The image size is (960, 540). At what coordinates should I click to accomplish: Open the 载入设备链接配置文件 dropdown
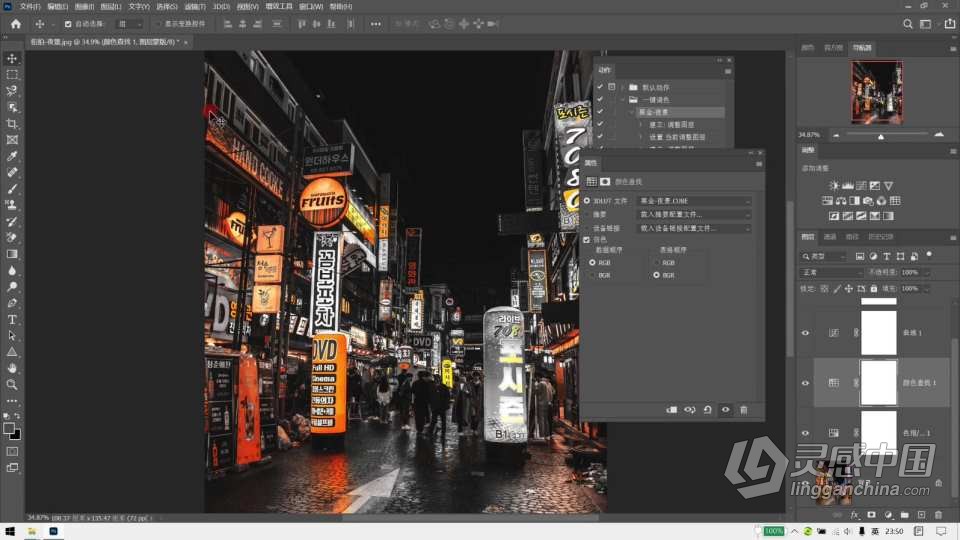point(694,228)
